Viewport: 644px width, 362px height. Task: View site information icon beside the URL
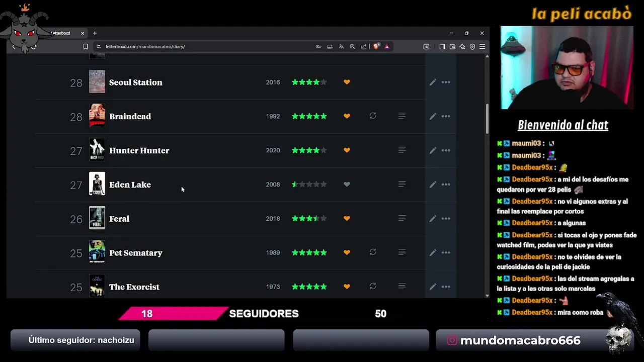tap(99, 47)
